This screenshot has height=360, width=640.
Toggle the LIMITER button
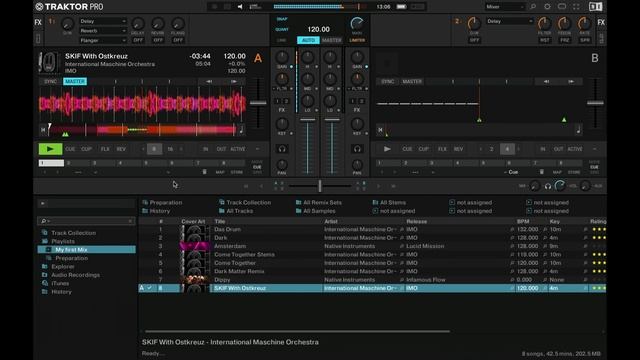coord(357,40)
